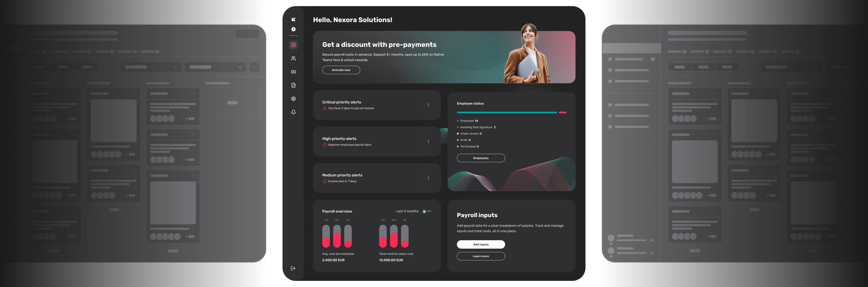
Task: Open Critical priority alerts options menu
Action: (x=428, y=105)
